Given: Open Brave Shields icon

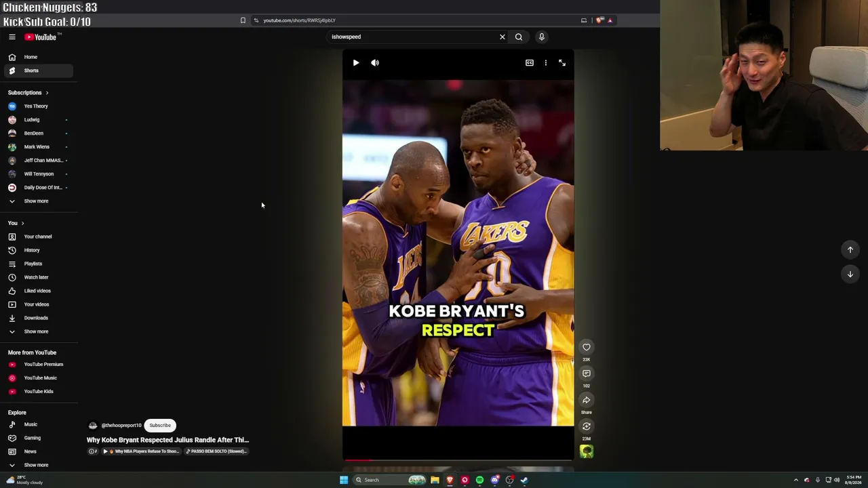Looking at the screenshot, I should (599, 20).
